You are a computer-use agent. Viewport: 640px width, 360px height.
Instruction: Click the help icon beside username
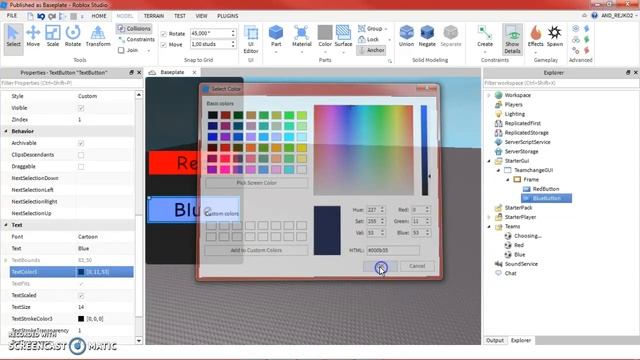point(594,16)
